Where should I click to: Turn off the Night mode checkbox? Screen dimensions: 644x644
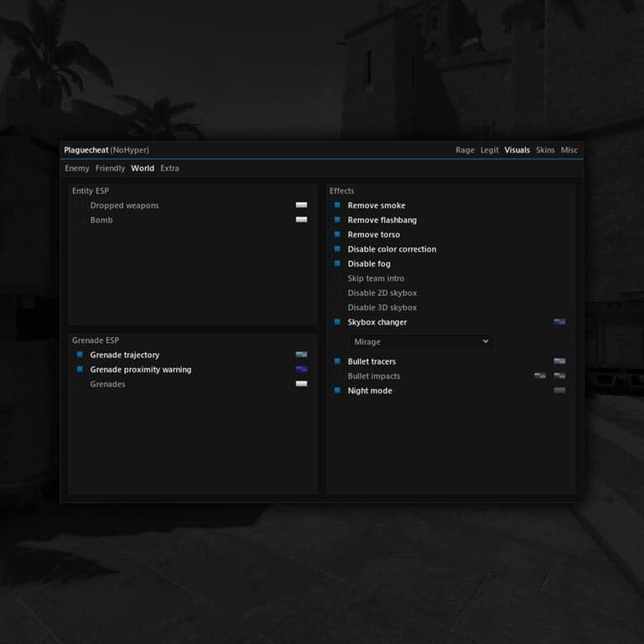click(x=337, y=390)
